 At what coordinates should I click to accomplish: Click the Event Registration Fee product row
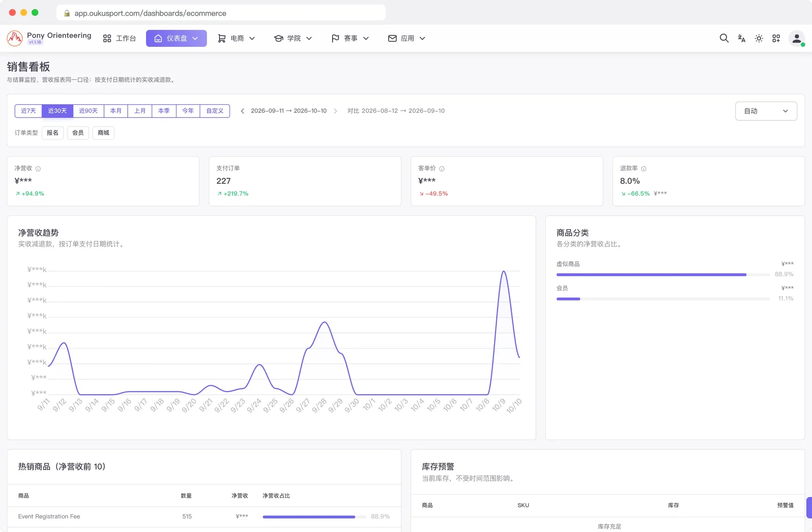click(204, 516)
